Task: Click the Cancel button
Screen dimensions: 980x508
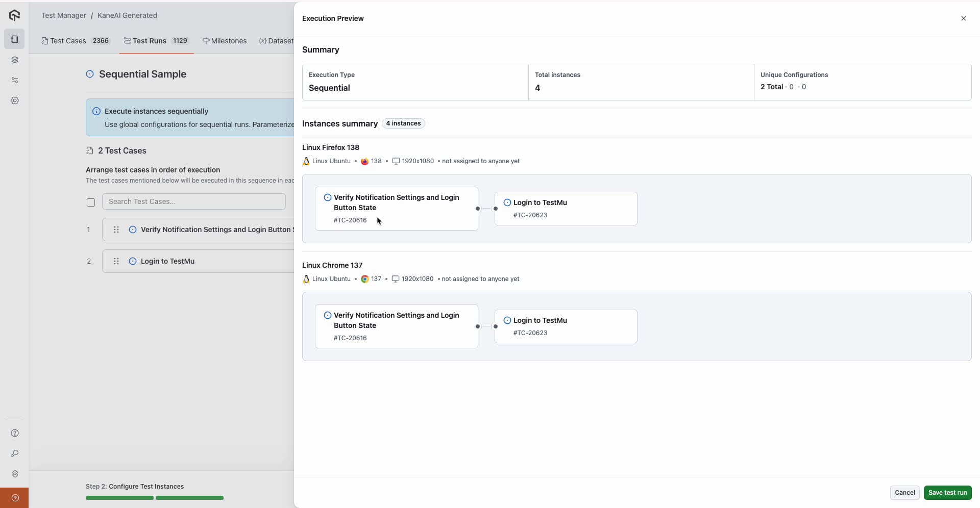Action: 905,493
